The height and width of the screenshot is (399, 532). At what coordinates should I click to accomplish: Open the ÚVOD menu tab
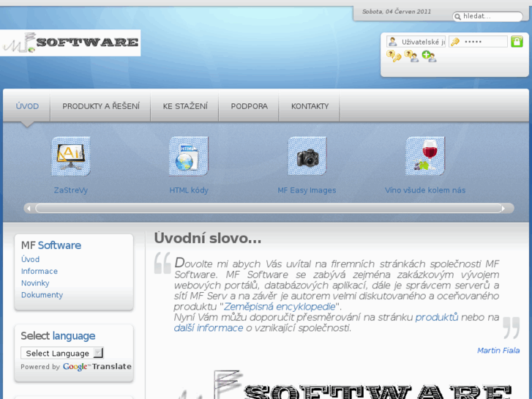pyautogui.click(x=27, y=106)
